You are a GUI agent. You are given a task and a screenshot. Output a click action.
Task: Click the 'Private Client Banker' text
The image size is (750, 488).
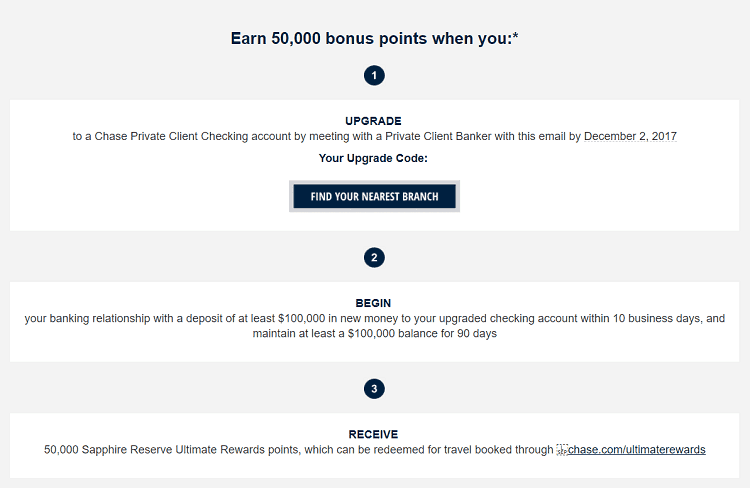click(x=438, y=136)
